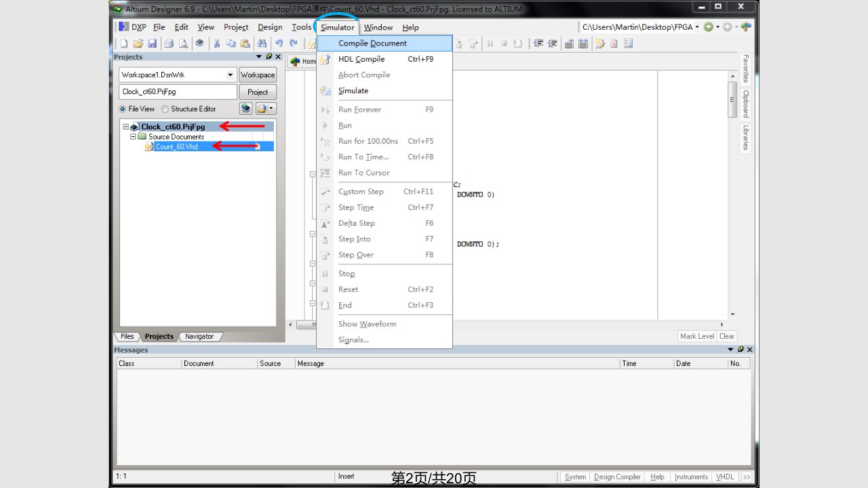868x488 pixels.
Task: Click the Mask Level button
Action: [x=697, y=336]
